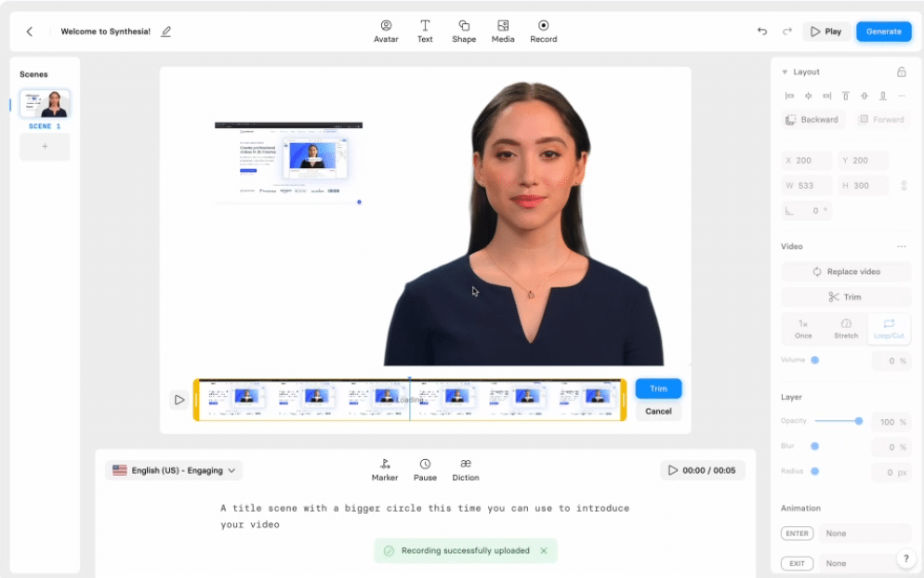924x578 pixels.
Task: Undo the last action
Action: tap(762, 32)
